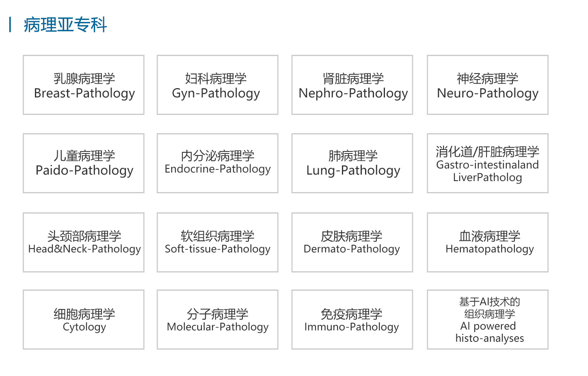Open the AI powered histo-analyses box
The height and width of the screenshot is (376, 588).
coord(487,320)
